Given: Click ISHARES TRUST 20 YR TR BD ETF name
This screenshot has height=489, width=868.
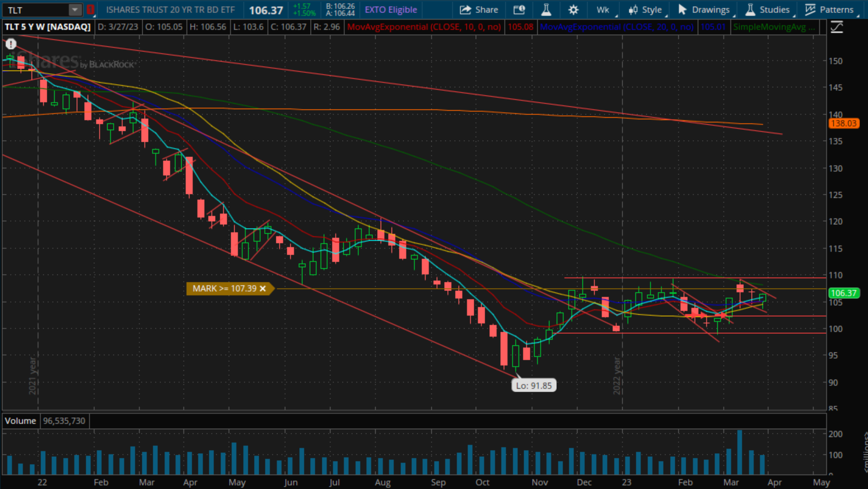Looking at the screenshot, I should pos(170,10).
